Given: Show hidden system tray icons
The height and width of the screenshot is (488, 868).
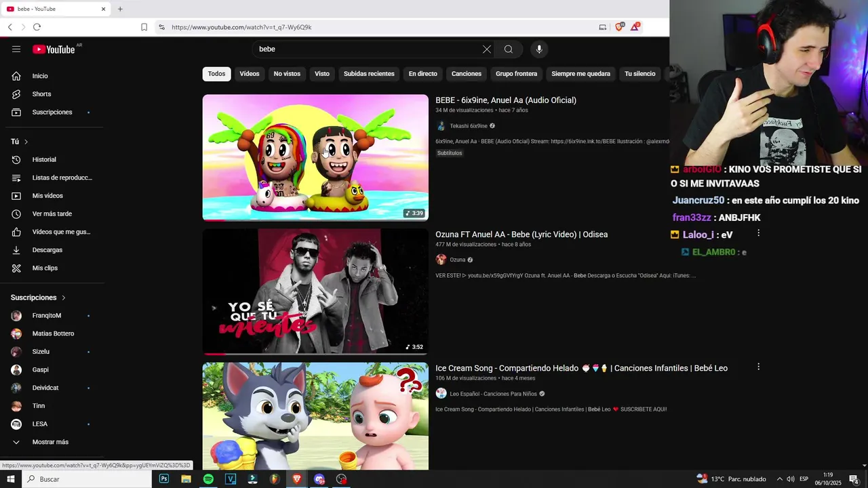Looking at the screenshot, I should (779, 479).
